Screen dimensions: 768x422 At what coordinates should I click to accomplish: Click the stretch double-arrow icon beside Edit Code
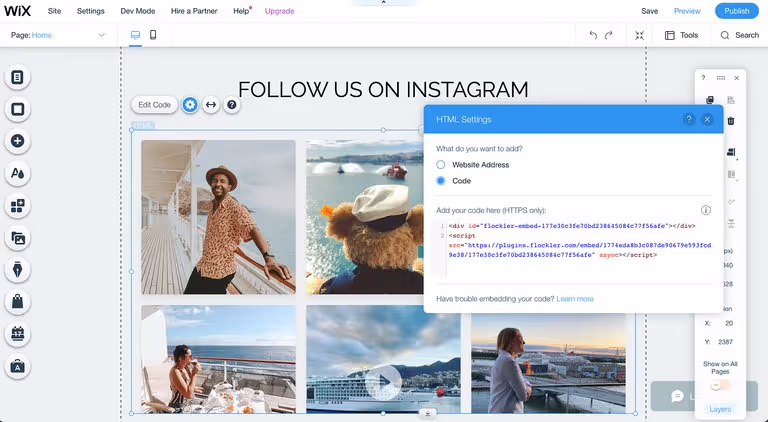[x=211, y=104]
